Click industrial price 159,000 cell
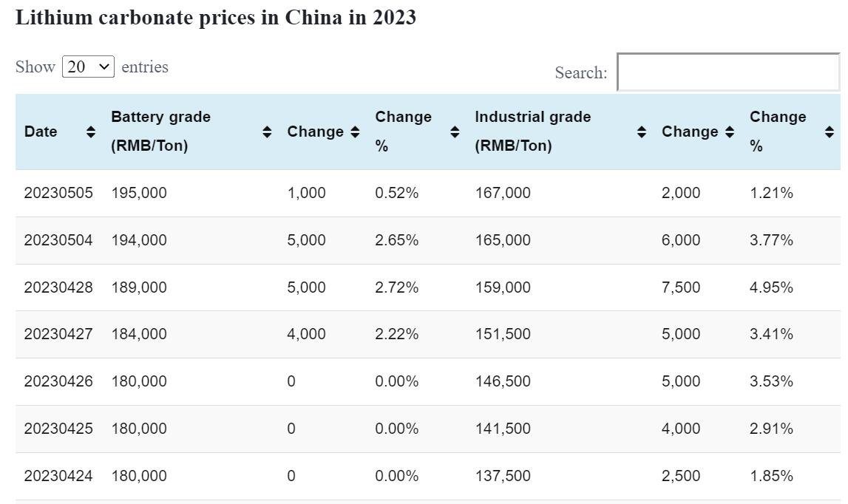The height and width of the screenshot is (504, 848). click(503, 287)
